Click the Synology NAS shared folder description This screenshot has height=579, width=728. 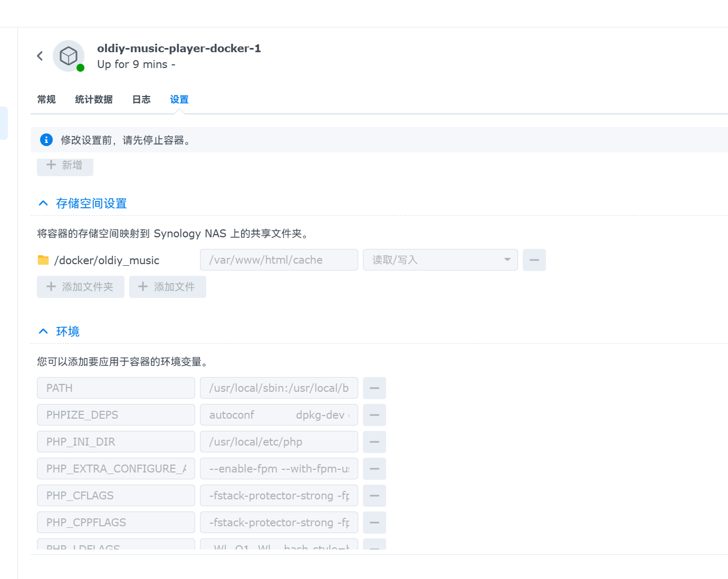pos(173,234)
